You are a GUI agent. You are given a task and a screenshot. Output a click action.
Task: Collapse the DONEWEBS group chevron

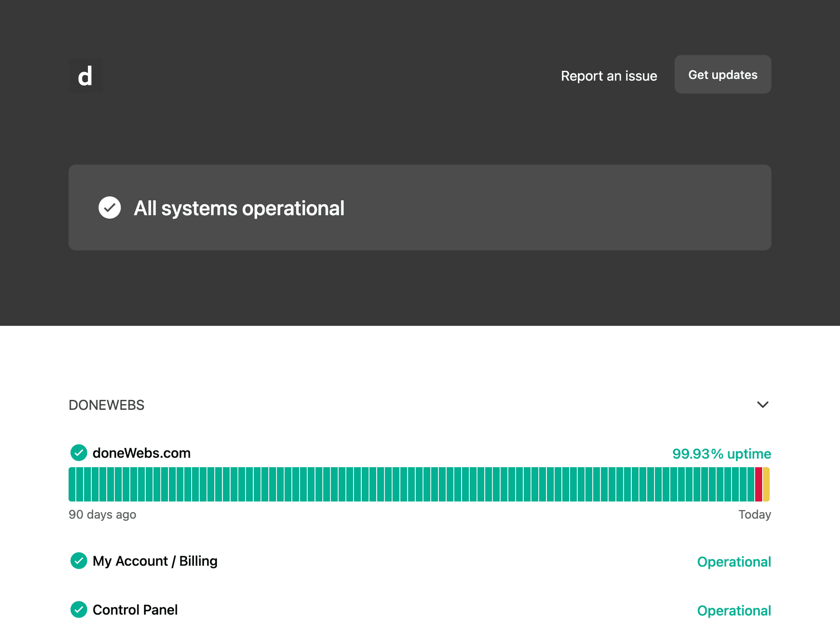tap(762, 405)
